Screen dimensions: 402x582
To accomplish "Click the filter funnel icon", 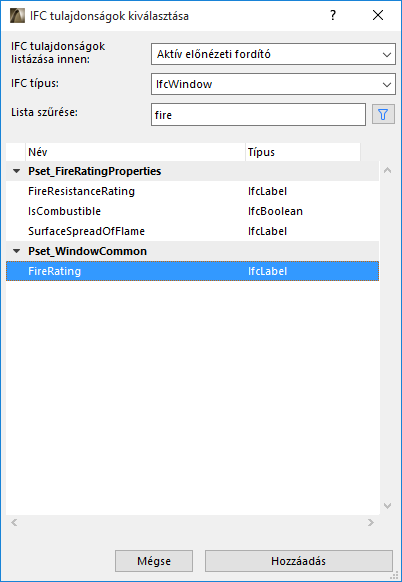I will 383,115.
